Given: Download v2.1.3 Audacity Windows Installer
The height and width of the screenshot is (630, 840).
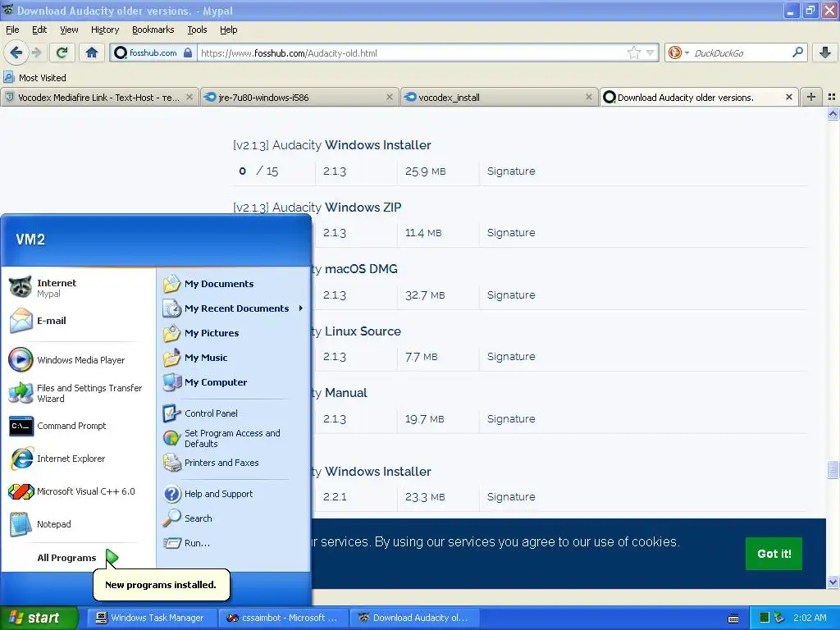Looking at the screenshot, I should click(x=332, y=145).
